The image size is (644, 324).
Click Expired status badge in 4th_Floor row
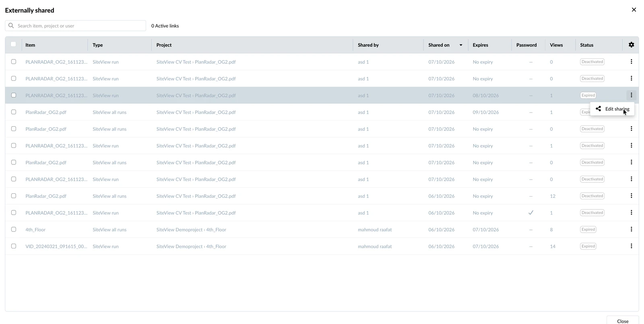click(588, 229)
